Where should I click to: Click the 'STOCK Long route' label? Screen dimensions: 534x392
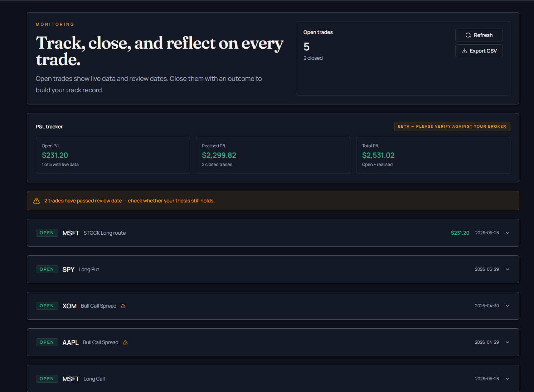click(105, 233)
